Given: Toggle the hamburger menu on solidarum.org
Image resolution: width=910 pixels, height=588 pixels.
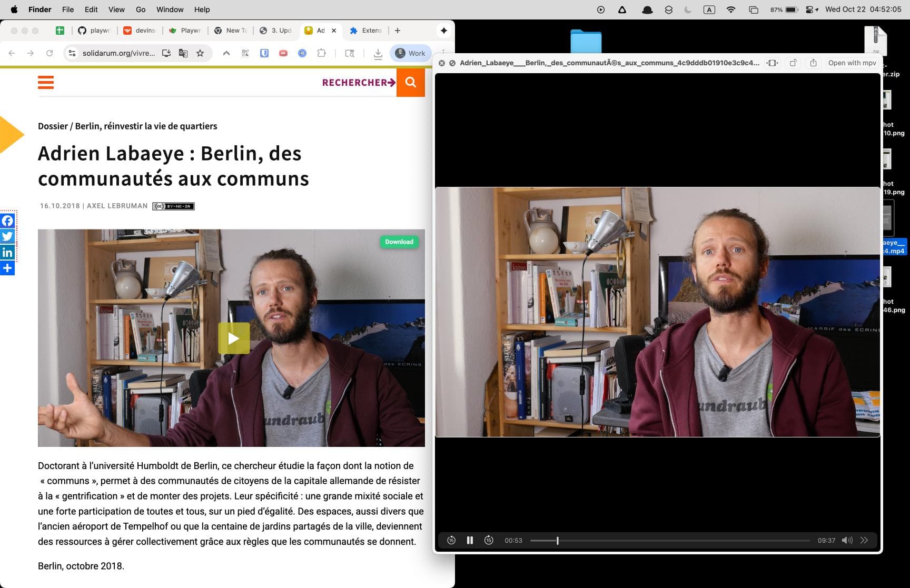Looking at the screenshot, I should click(x=46, y=82).
